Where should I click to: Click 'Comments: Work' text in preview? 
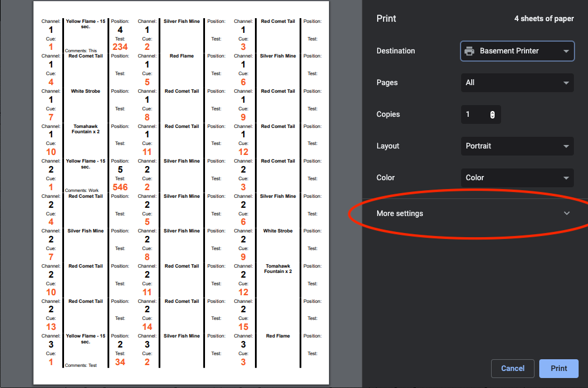82,190
